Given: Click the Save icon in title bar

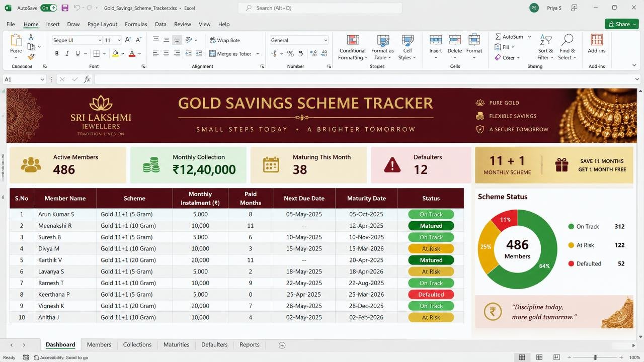Looking at the screenshot, I should click(65, 8).
